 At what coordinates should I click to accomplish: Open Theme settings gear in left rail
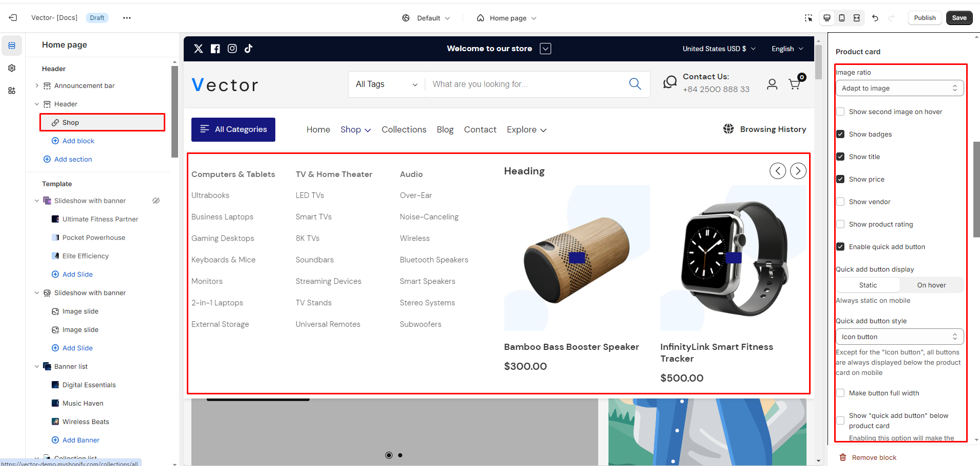(x=12, y=68)
